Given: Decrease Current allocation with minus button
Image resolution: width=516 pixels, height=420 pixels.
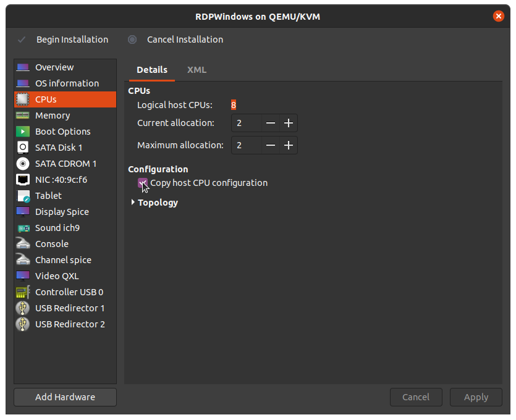Looking at the screenshot, I should pos(271,123).
